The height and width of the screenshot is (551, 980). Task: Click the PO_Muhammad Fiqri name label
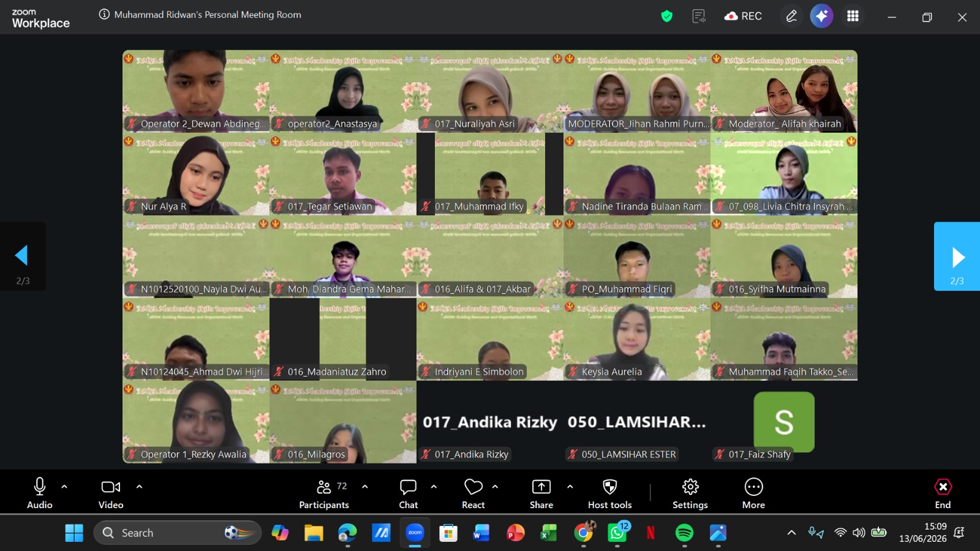point(627,289)
